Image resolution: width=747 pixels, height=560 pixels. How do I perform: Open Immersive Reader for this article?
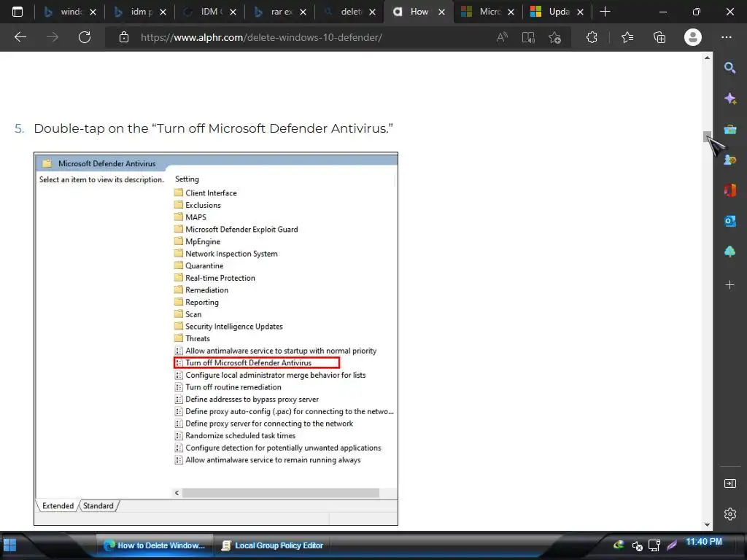tap(528, 37)
